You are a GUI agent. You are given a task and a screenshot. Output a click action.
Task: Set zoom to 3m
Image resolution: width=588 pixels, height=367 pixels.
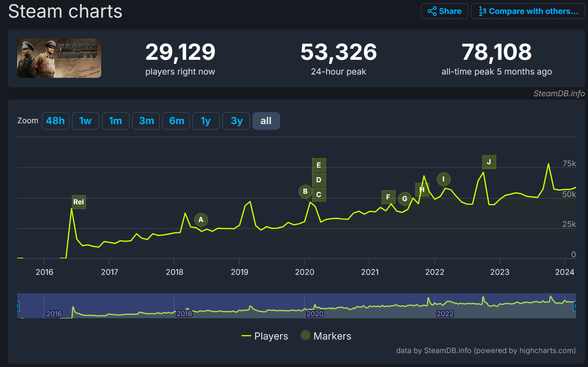146,121
